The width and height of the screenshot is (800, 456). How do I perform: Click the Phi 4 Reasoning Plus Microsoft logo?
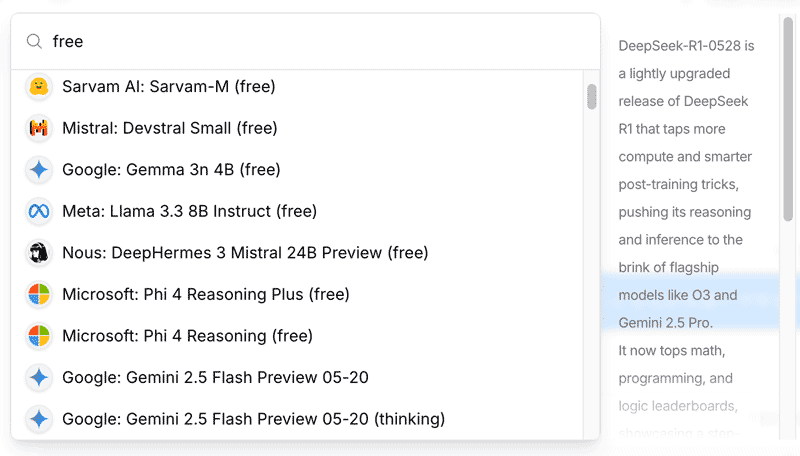[39, 294]
